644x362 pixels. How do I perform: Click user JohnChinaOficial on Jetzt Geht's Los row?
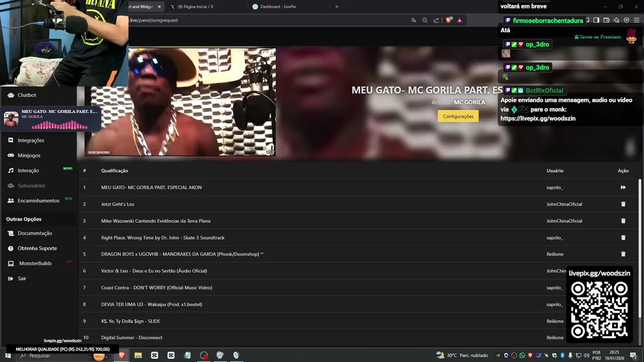point(564,204)
